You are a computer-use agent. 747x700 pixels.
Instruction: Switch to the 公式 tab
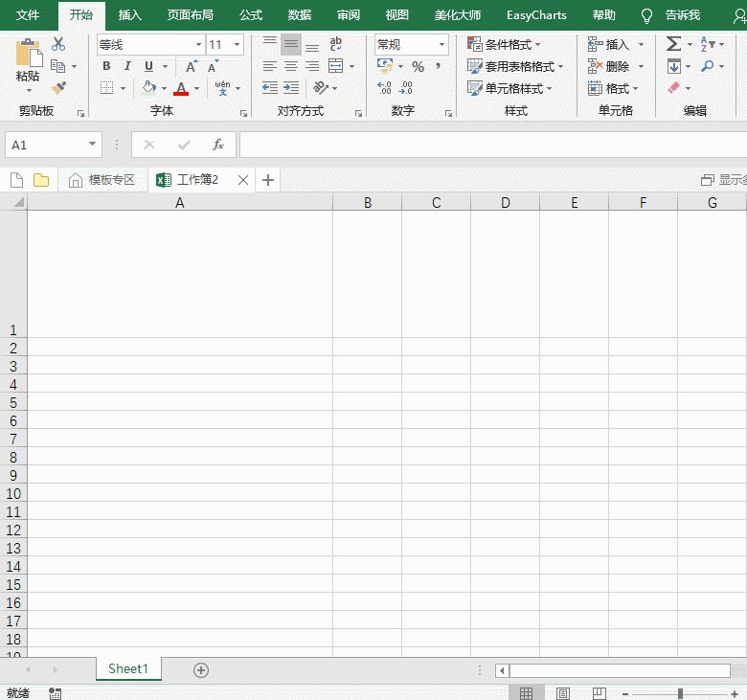click(x=251, y=15)
